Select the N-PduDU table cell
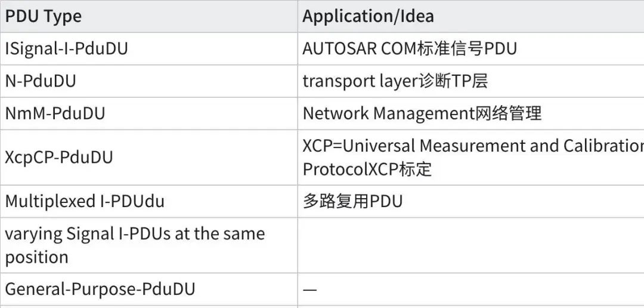Screen dimensions: 644x308 [x=41, y=81]
